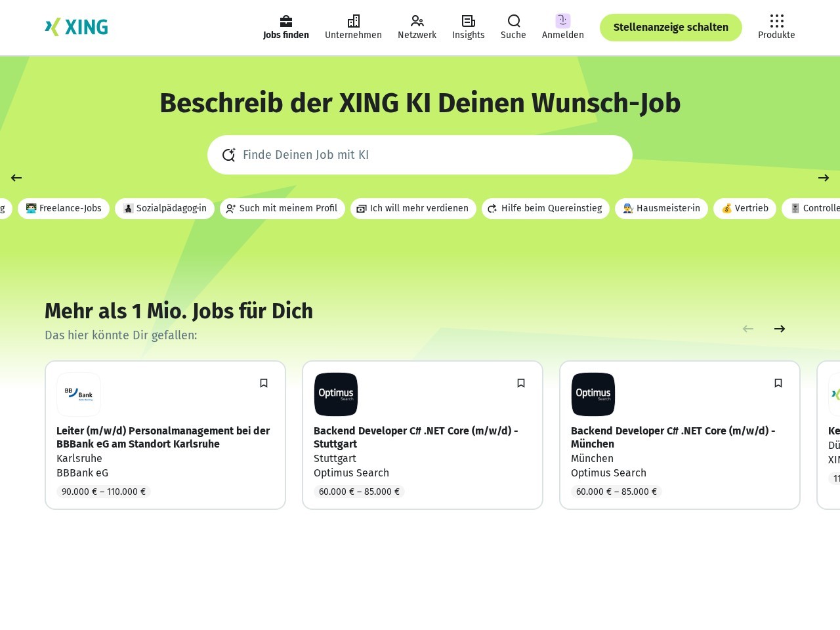840x630 pixels.
Task: Open Backend Developer Stuttgart job title
Action: 416,438
